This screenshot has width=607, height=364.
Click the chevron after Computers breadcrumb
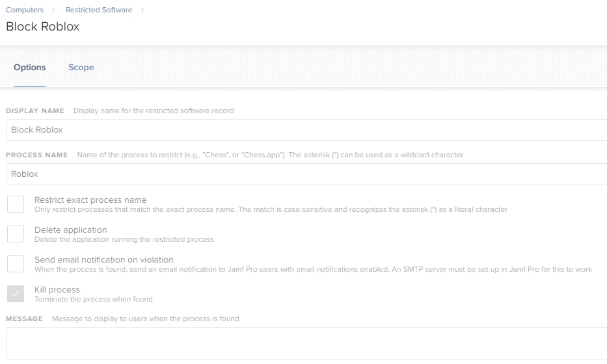coord(53,10)
